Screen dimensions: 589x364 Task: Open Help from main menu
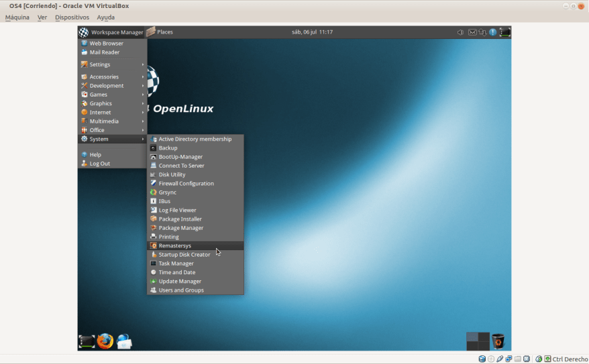[112, 155]
